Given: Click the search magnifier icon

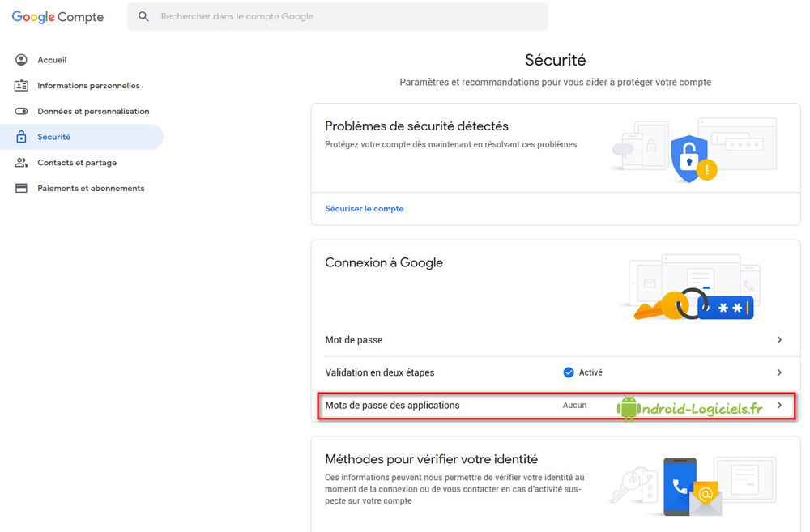Looking at the screenshot, I should click(143, 16).
